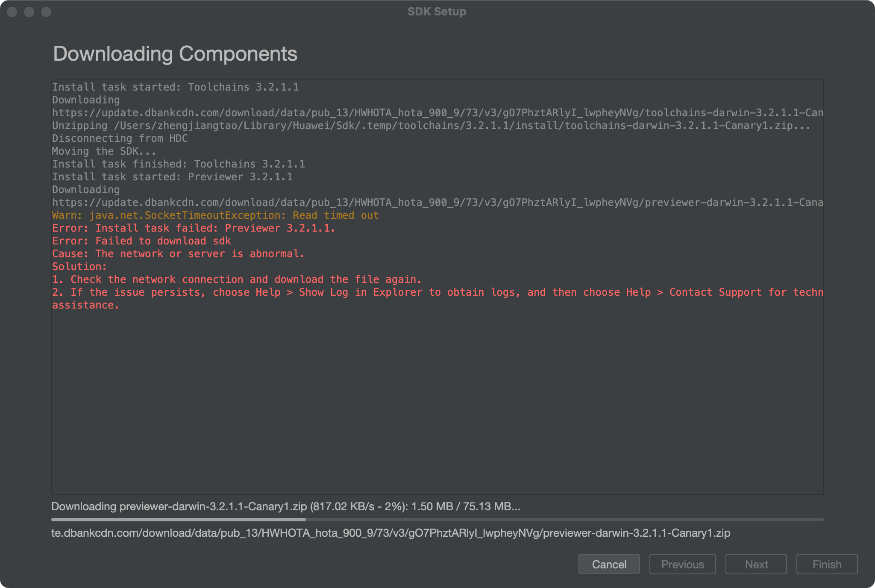The width and height of the screenshot is (875, 588).
Task: Click the minimize window dot
Action: [x=29, y=12]
